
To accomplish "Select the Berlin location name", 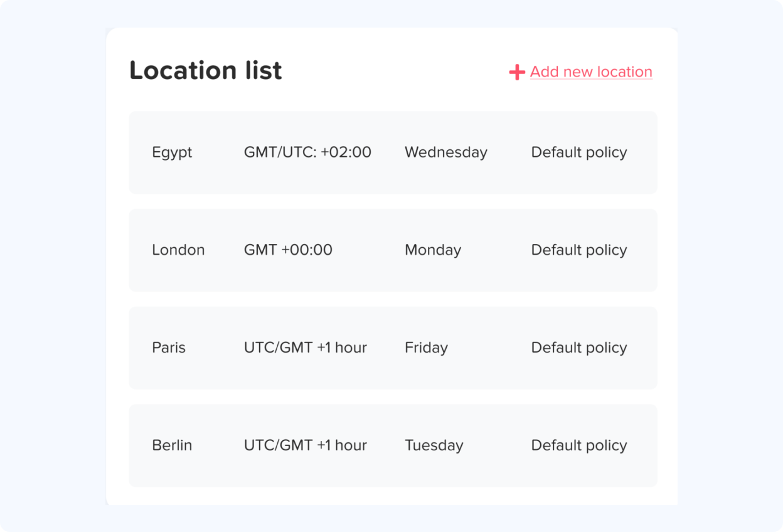I will 172,445.
